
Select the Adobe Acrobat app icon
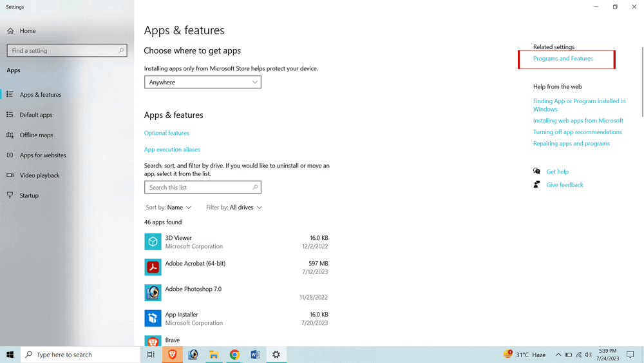[x=153, y=267]
